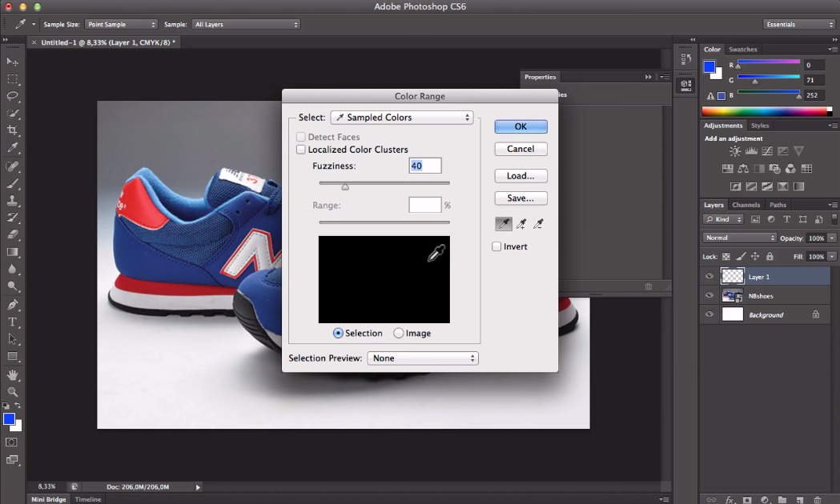This screenshot has width=840, height=504.
Task: Hide Layer 1 visibility eye
Action: (x=709, y=277)
